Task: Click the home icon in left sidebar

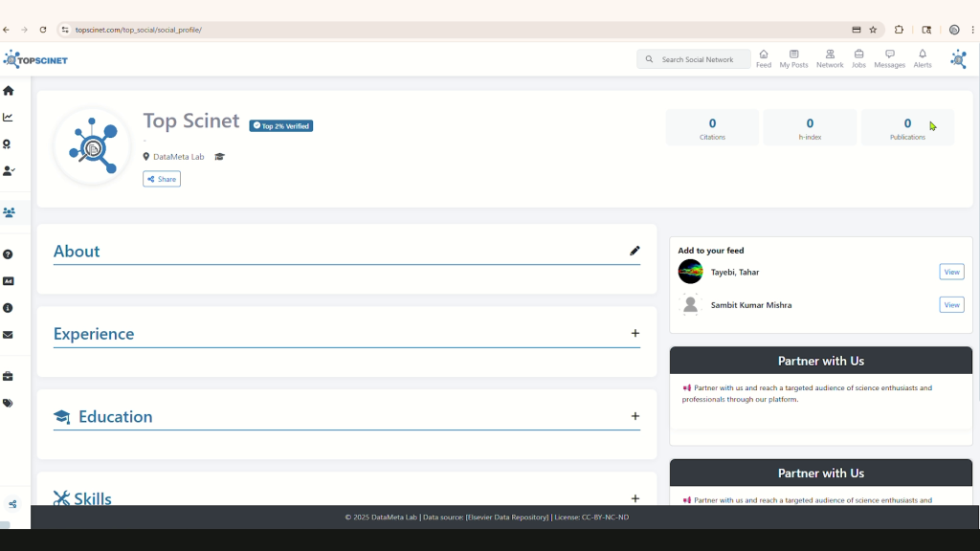Action: [x=9, y=91]
